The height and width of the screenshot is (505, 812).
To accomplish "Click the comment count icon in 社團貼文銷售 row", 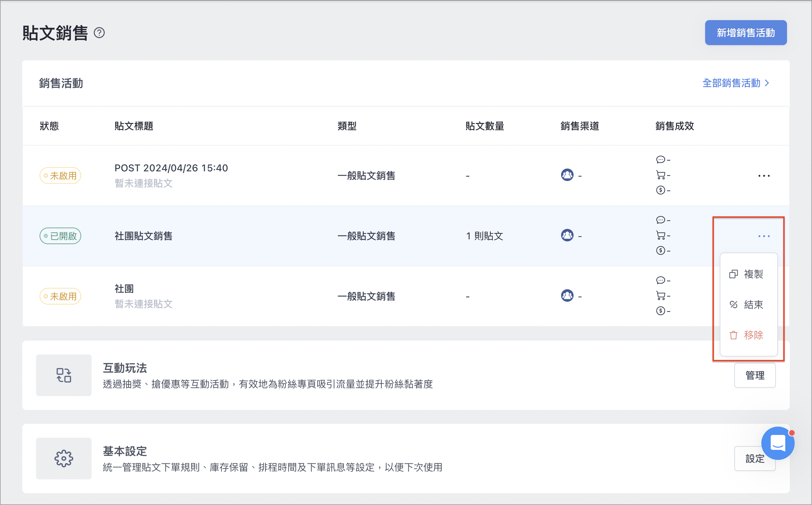I will (x=660, y=220).
